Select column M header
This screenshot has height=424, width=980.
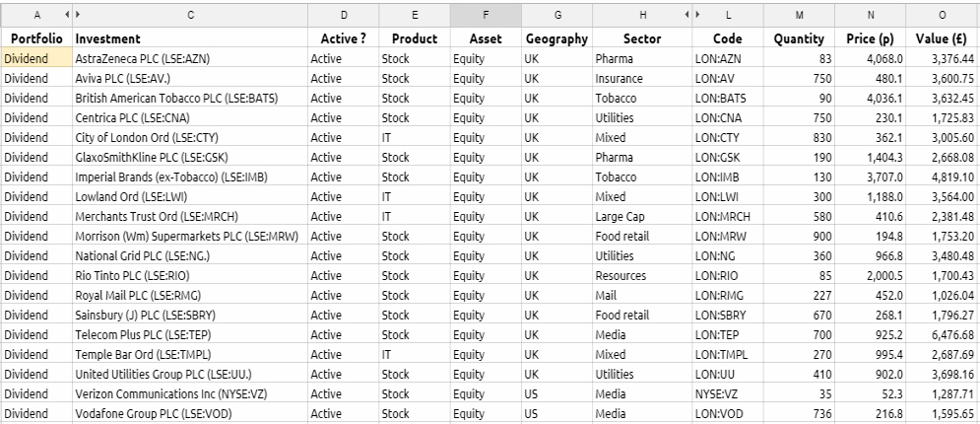click(x=799, y=15)
